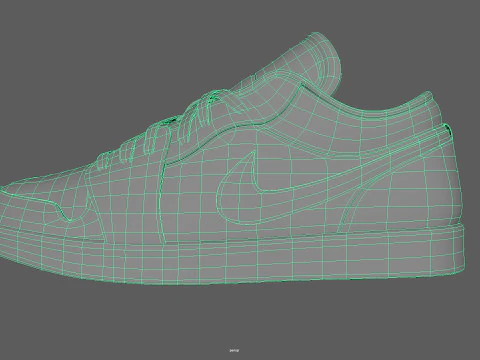Click the camera name label below the sneaker

[234, 350]
